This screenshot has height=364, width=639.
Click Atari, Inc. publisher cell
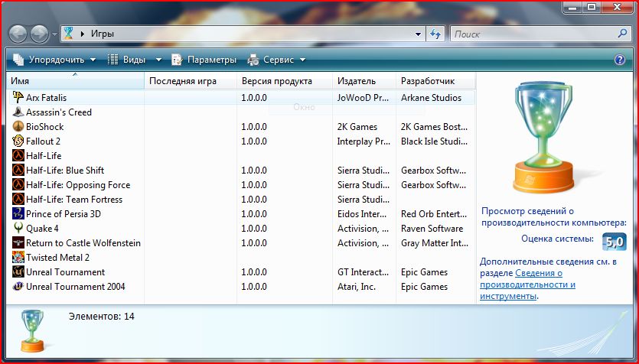356,287
